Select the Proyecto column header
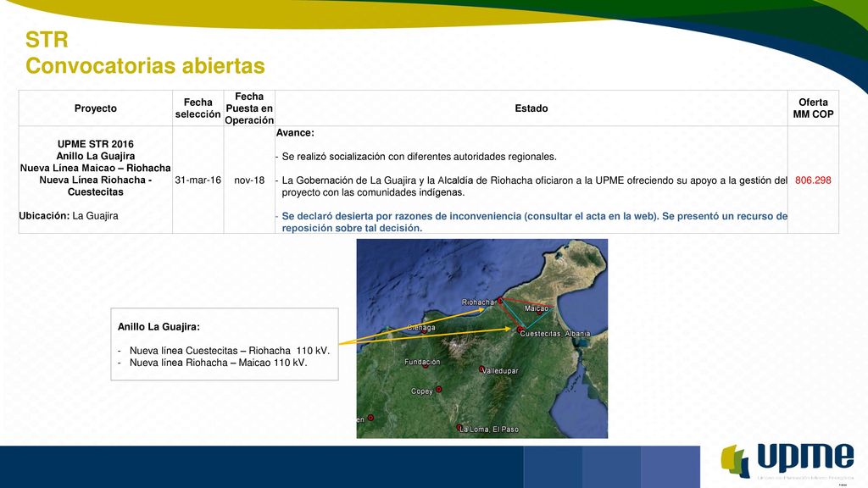The width and height of the screenshot is (868, 488). (x=95, y=108)
